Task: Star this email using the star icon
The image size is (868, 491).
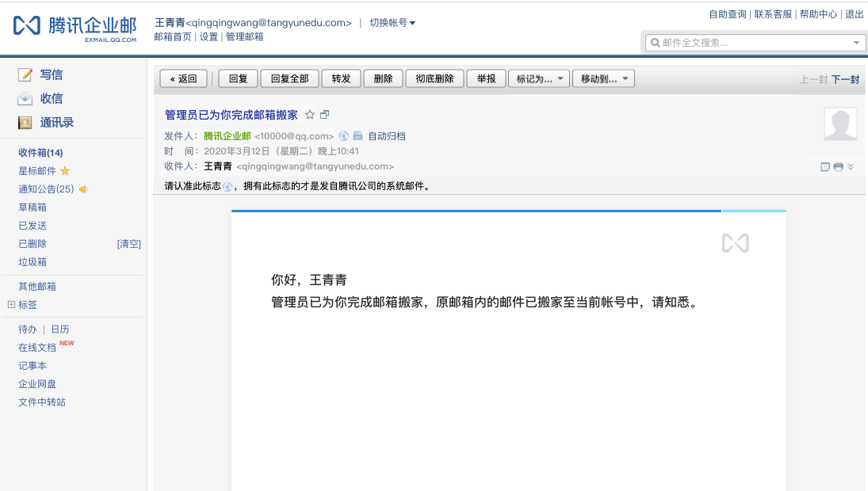Action: pyautogui.click(x=310, y=115)
